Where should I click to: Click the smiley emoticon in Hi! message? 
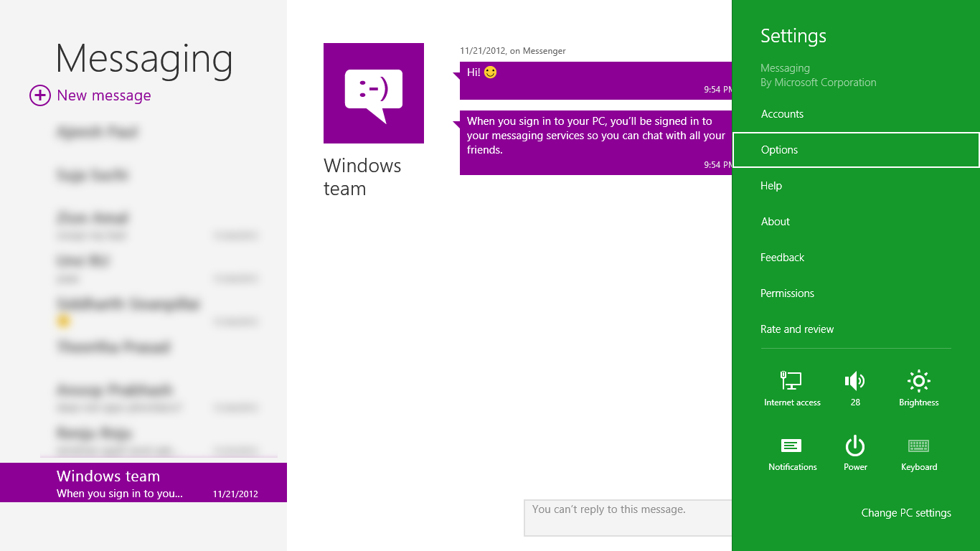click(490, 72)
